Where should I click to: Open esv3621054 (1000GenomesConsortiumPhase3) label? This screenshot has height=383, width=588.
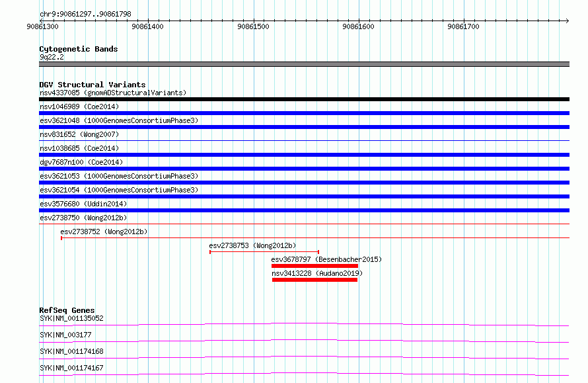(119, 190)
